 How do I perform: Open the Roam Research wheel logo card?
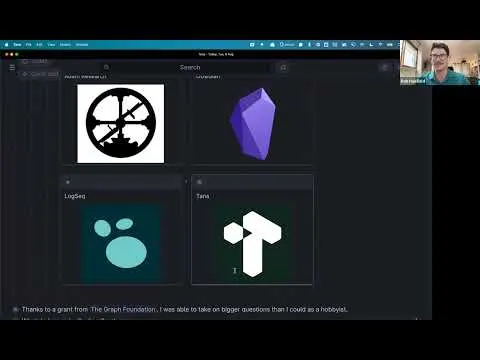coord(121,124)
